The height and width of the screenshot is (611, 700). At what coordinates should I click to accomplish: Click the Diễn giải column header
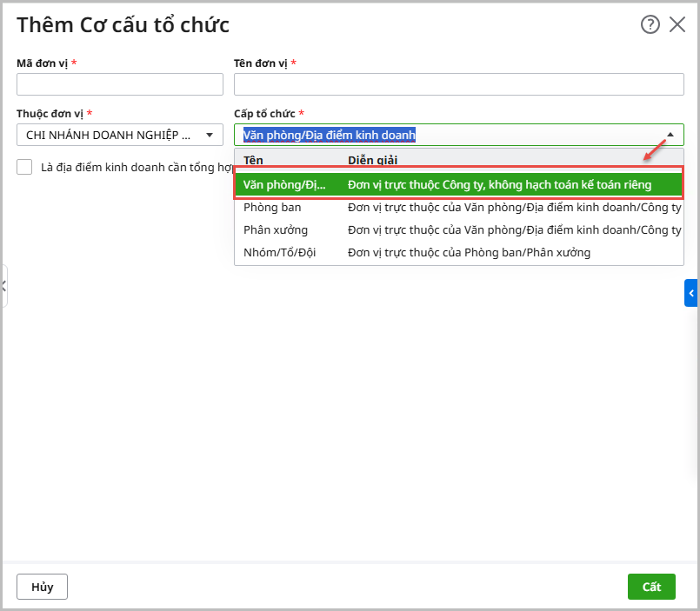(x=374, y=160)
